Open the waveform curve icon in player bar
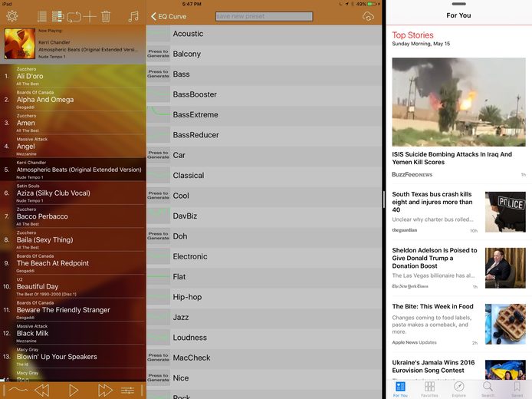This screenshot has width=532, height=399. pos(18,390)
